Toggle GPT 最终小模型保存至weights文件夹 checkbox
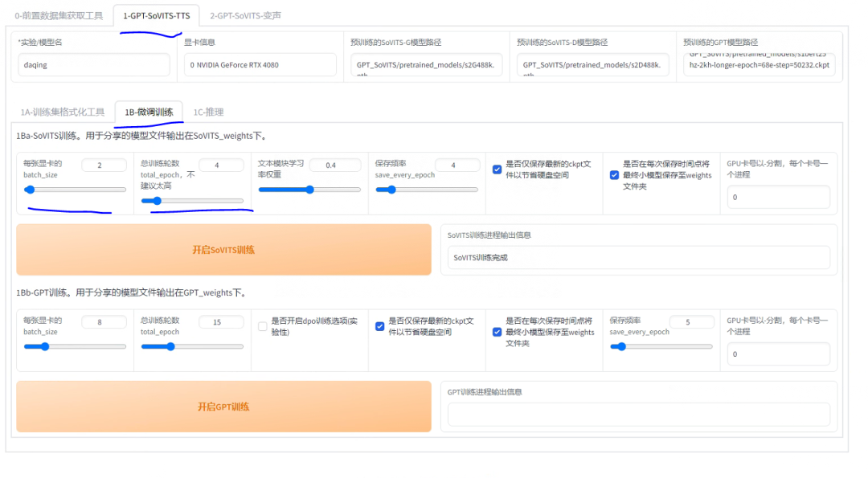Viewport: 868px width, 478px height. [x=497, y=332]
